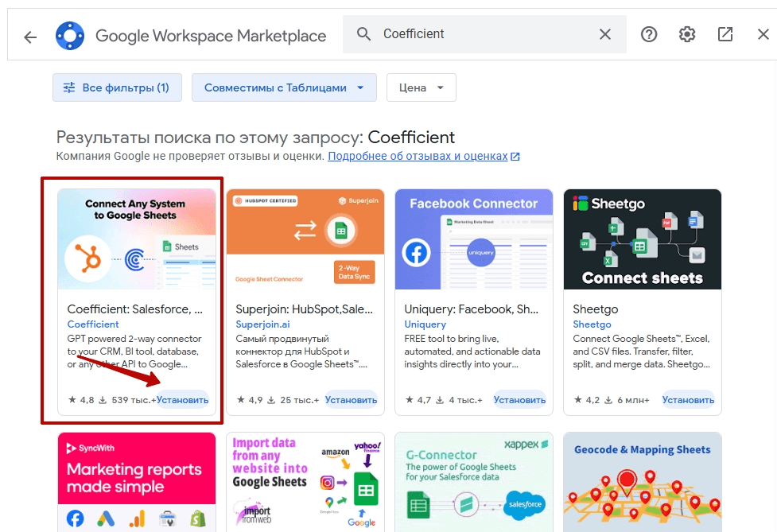Viewport: 777px width, 532px height.
Task: Expand the Sheets compatibility filter dropdown
Action: click(284, 87)
